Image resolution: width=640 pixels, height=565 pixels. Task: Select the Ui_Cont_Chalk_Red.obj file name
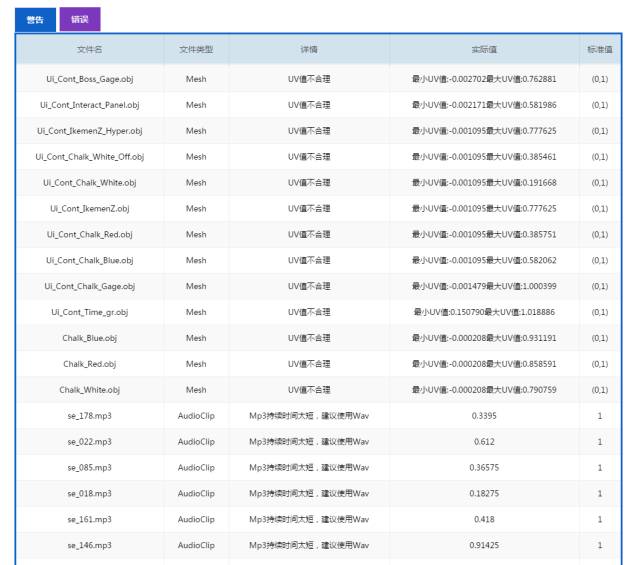tap(90, 234)
